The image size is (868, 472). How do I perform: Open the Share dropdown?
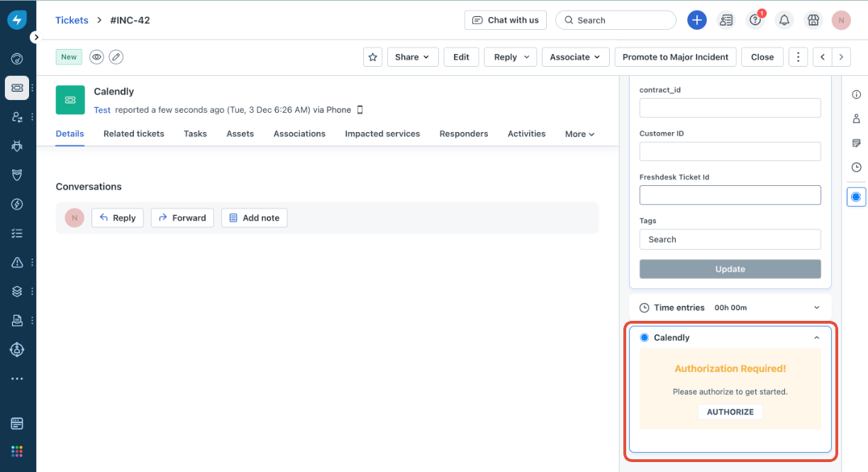click(413, 57)
